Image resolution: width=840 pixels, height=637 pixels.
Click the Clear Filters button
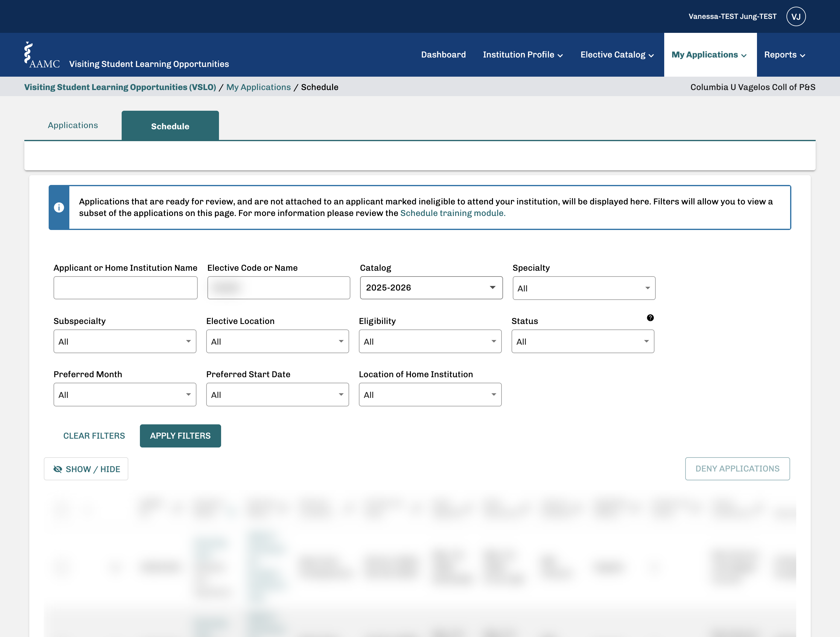tap(94, 436)
